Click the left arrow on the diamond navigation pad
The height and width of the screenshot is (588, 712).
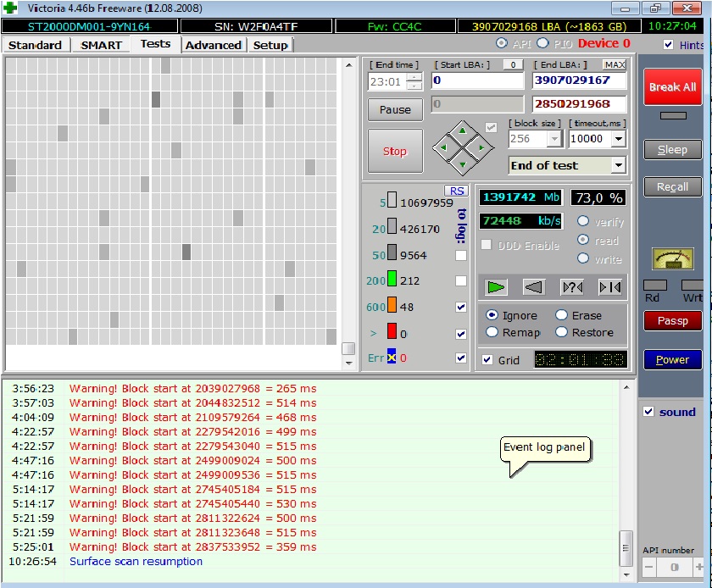coord(443,147)
